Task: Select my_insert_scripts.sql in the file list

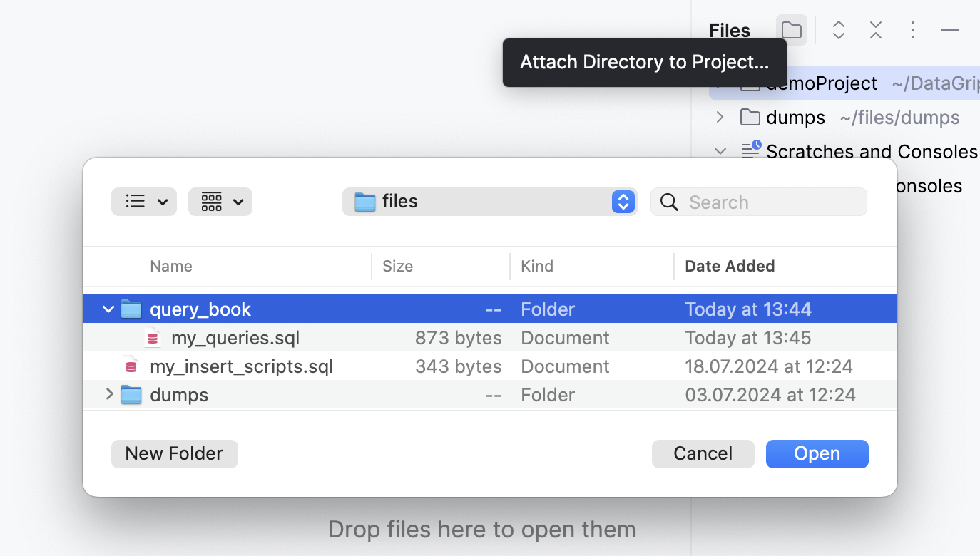Action: pos(241,366)
